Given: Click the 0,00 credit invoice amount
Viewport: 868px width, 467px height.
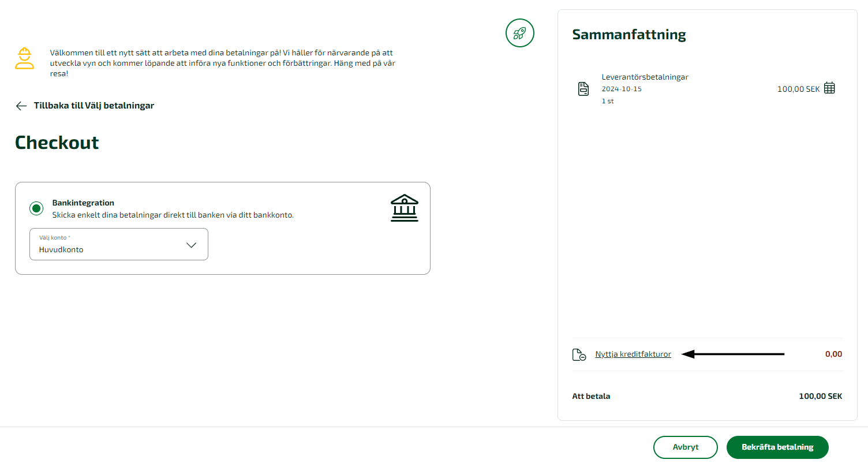Looking at the screenshot, I should point(833,354).
